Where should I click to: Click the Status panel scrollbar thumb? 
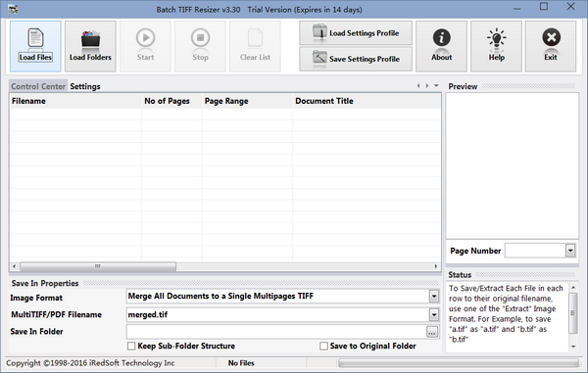[x=573, y=313]
